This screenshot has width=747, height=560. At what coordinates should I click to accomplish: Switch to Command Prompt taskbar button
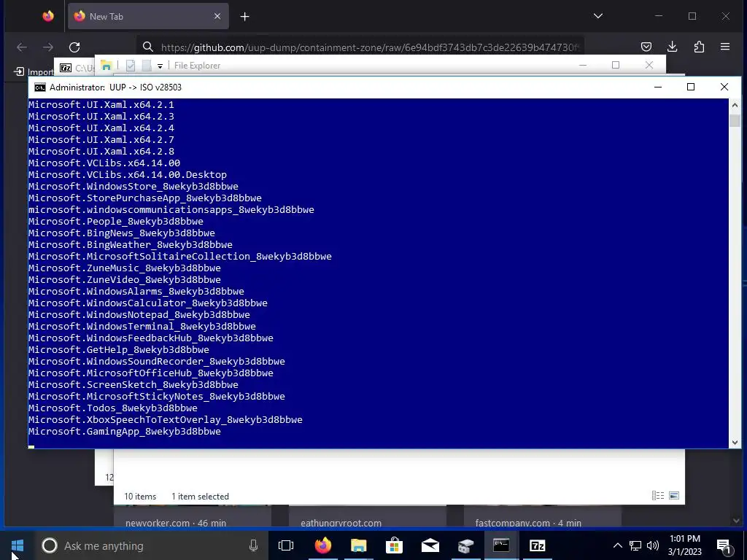[x=501, y=545]
